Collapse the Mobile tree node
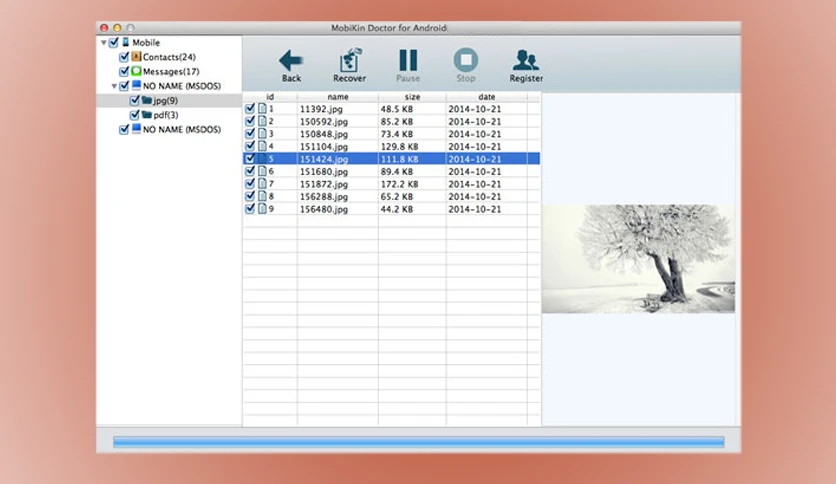 coord(103,42)
